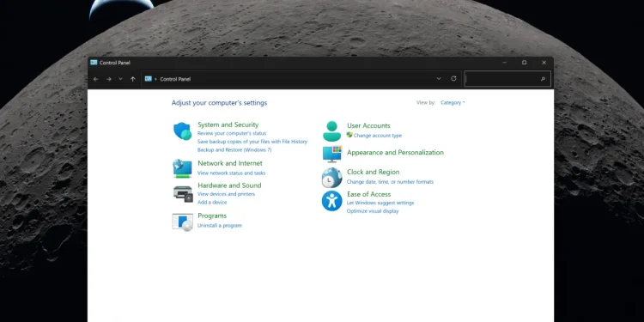
Task: Click Add a device link
Action: tap(212, 202)
